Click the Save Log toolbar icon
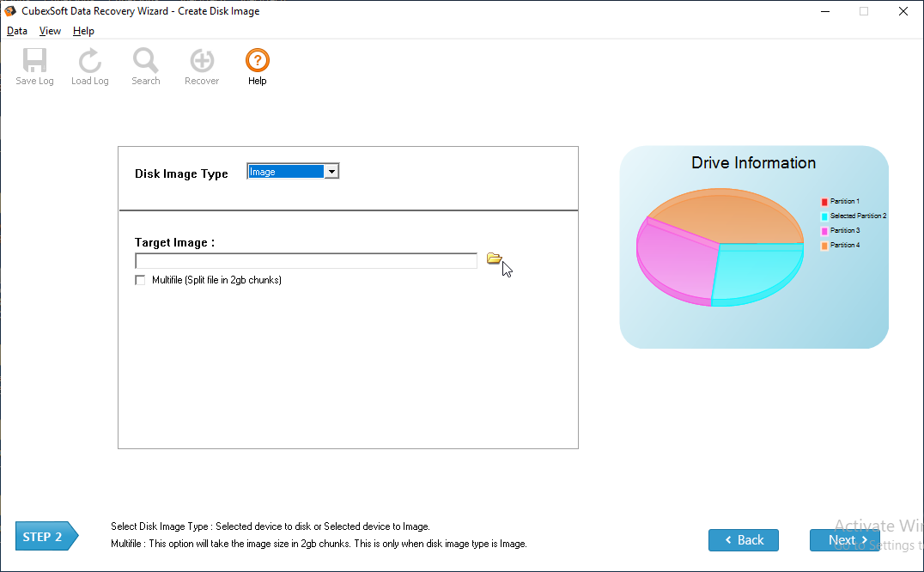924x572 pixels. point(34,62)
